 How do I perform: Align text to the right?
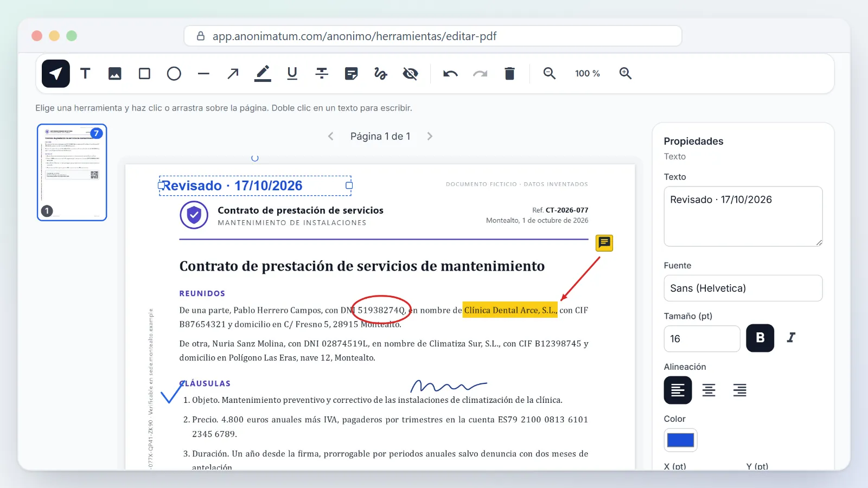(740, 390)
